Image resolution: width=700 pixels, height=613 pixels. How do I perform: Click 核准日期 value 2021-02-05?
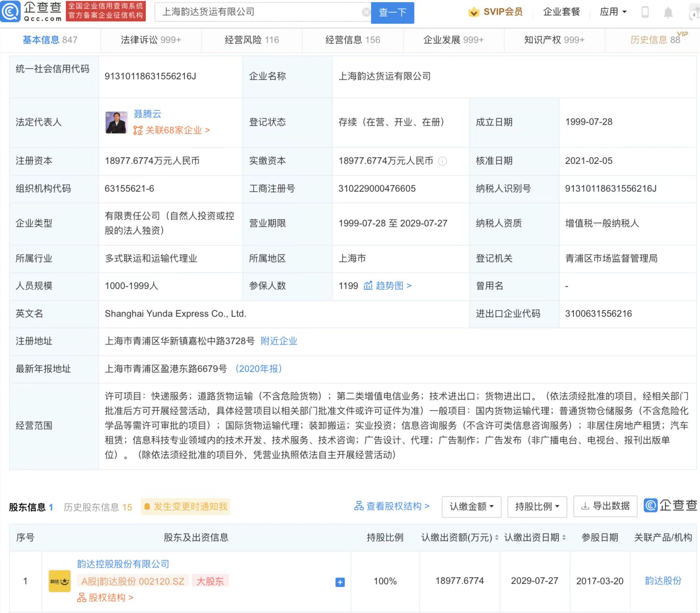(x=589, y=161)
